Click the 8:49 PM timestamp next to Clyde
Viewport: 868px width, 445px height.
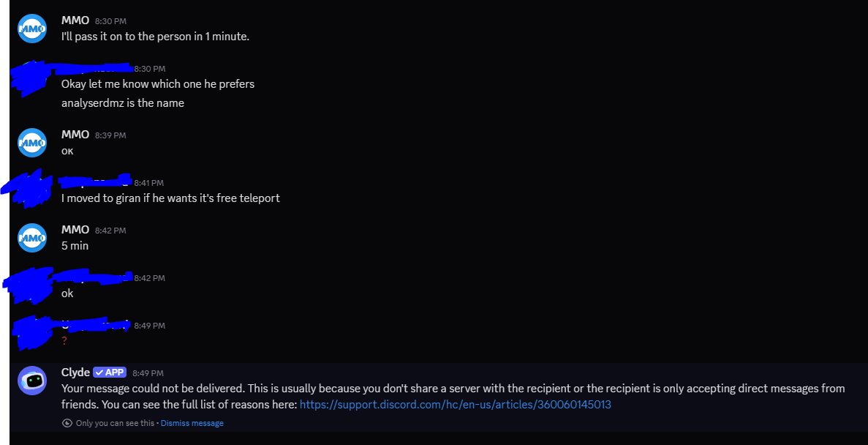pyautogui.click(x=148, y=373)
